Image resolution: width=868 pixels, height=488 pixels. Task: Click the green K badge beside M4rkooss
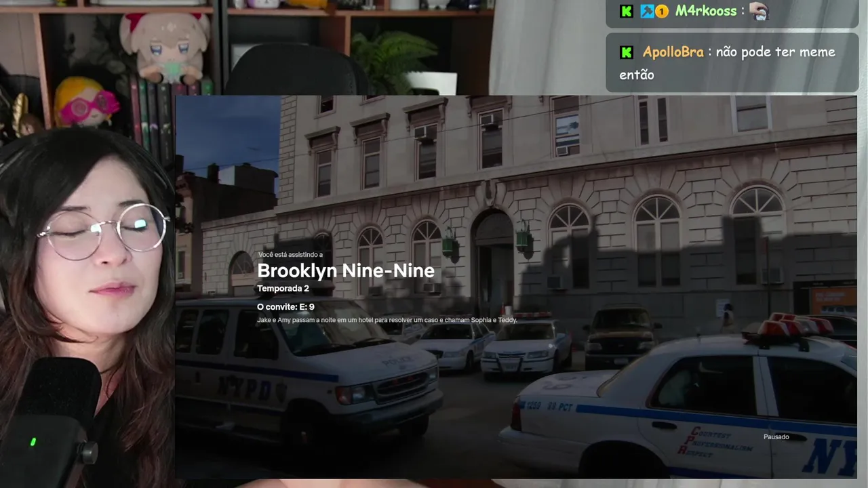point(627,11)
